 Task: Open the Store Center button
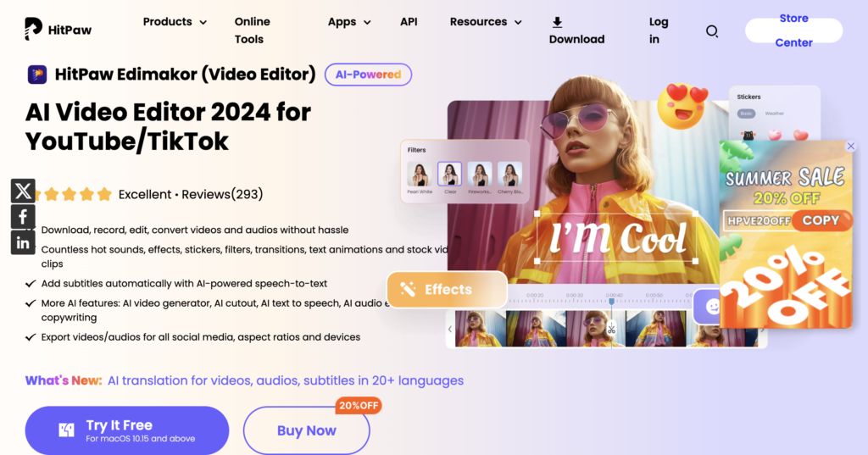793,31
